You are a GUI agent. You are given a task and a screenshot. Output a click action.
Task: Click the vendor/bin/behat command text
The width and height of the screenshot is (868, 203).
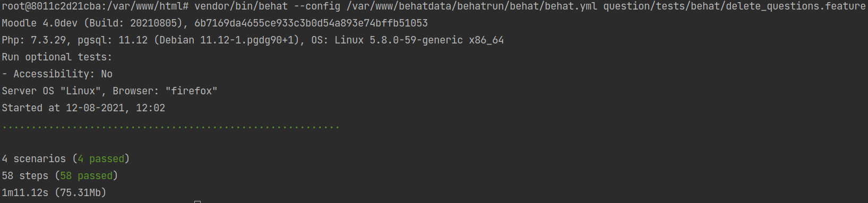241,6
